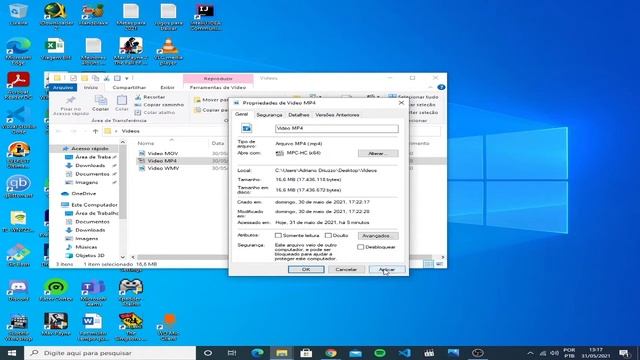Open the Excel spreadsheet desktop file
The height and width of the screenshot is (360, 640).
coord(56,48)
